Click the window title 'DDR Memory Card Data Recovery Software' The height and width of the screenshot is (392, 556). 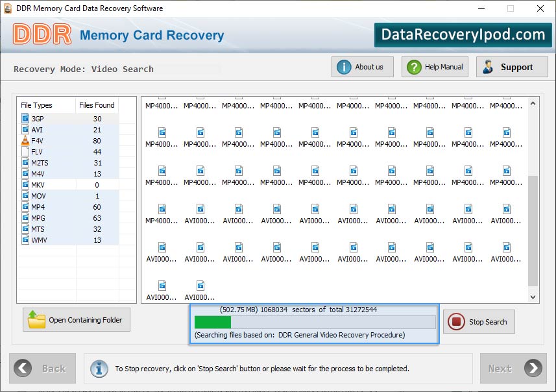90,8
